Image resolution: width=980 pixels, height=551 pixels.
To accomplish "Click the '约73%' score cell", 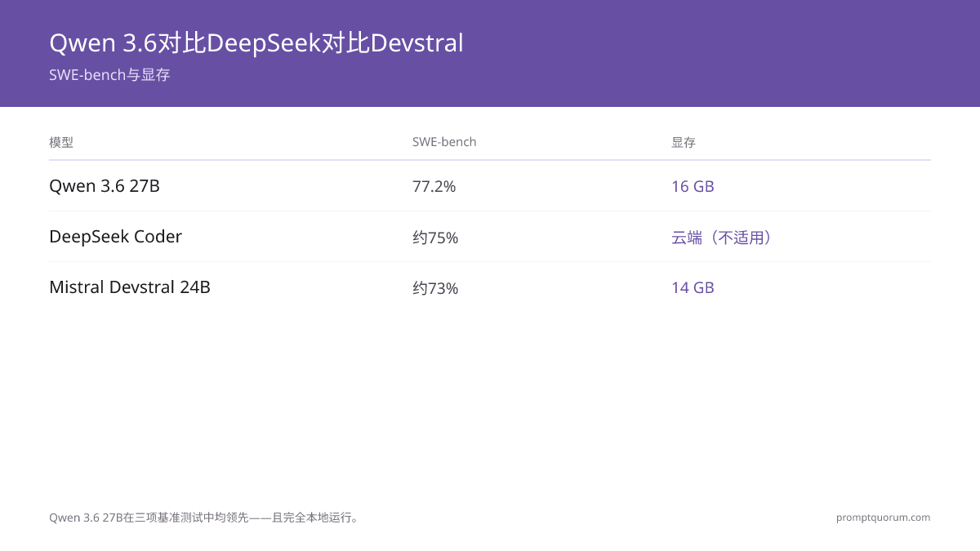I will (x=435, y=288).
